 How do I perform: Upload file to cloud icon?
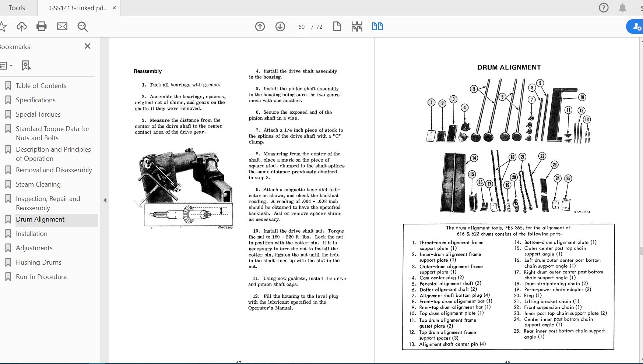pos(22,26)
